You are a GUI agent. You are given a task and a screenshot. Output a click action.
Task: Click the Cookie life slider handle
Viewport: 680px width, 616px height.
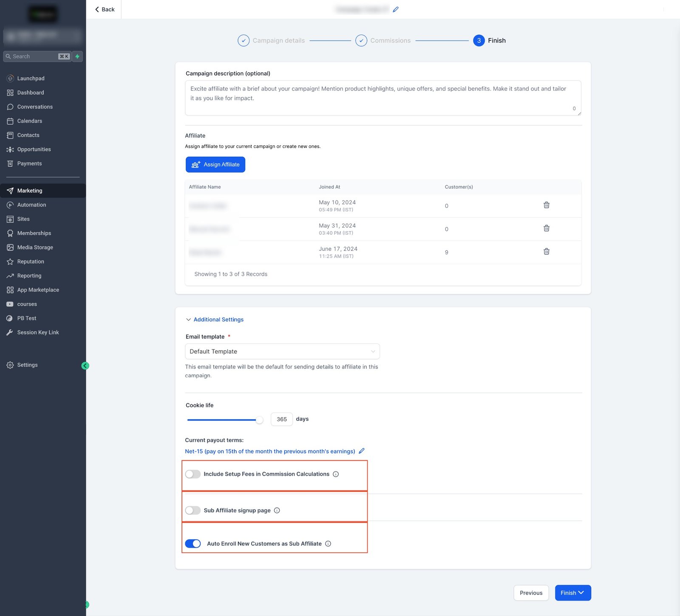259,420
